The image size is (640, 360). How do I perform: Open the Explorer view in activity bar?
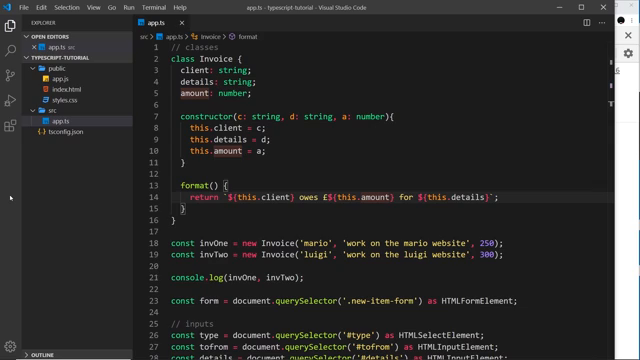click(10, 26)
